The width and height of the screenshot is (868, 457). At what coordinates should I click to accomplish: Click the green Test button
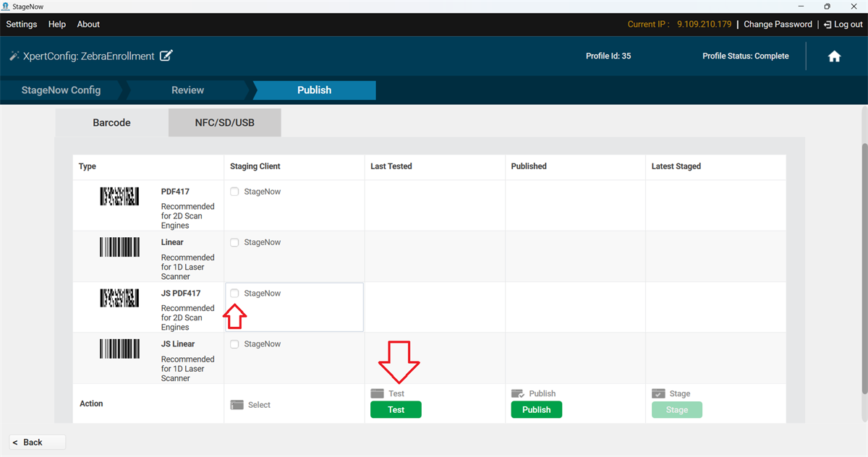click(x=395, y=409)
